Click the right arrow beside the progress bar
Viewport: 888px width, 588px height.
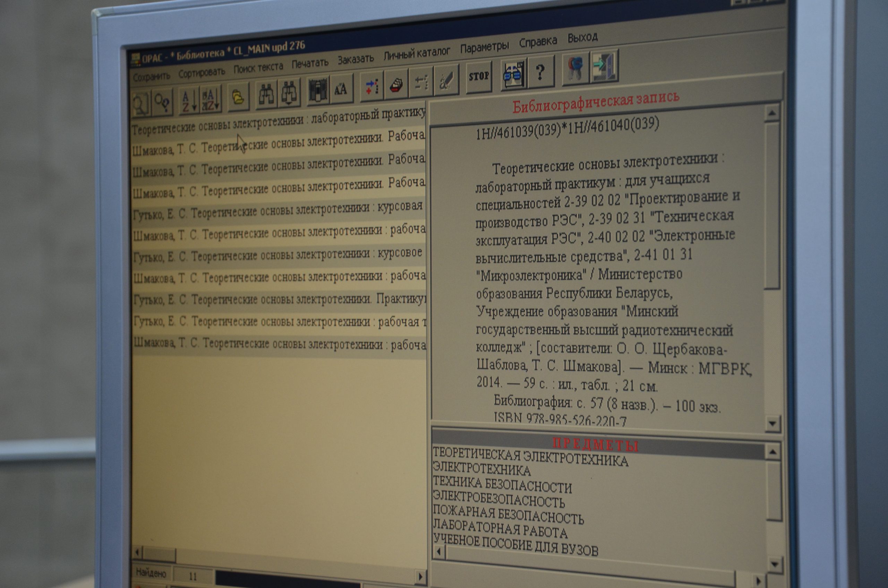tap(420, 576)
